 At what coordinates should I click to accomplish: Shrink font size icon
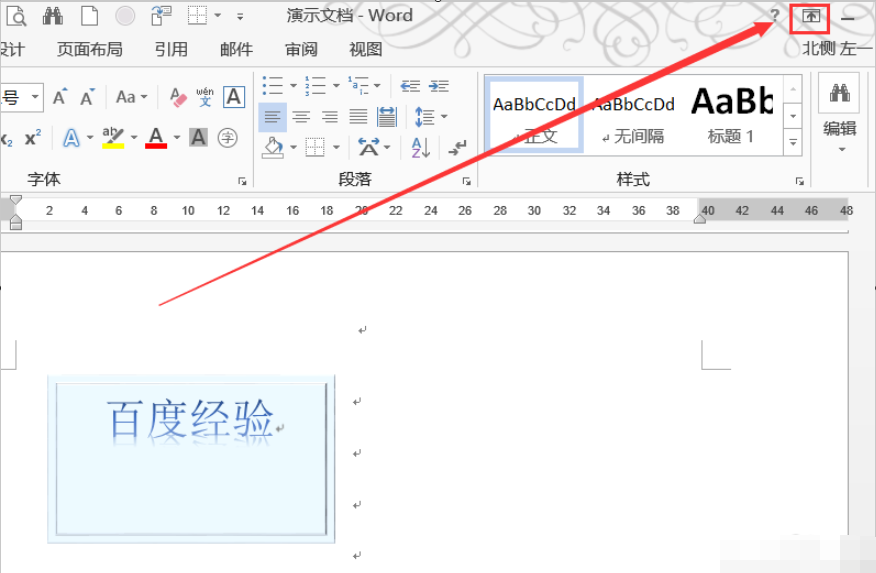point(87,97)
